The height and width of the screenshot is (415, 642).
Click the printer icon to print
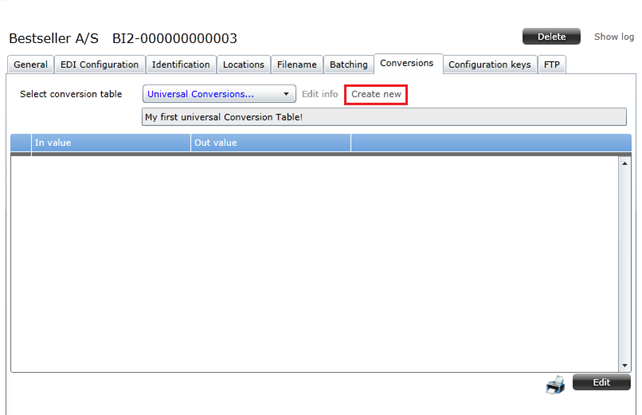[x=556, y=384]
